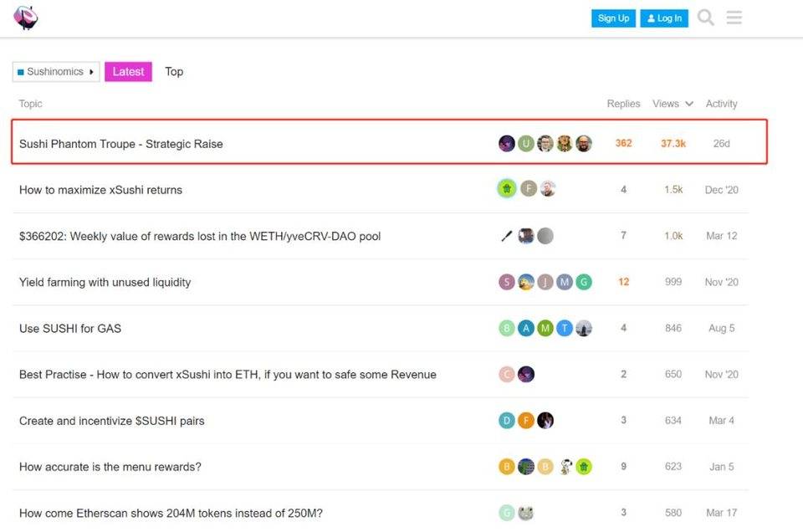Sort by Views column header

pyautogui.click(x=673, y=104)
